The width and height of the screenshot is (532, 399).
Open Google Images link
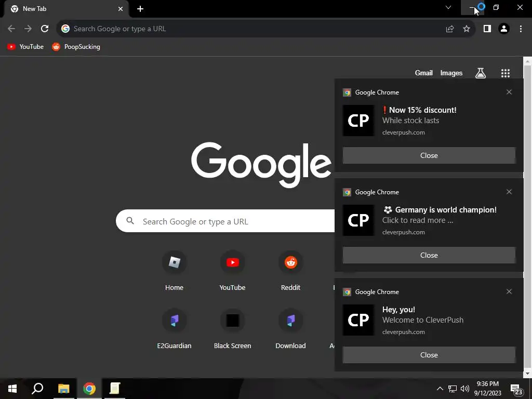451,73
